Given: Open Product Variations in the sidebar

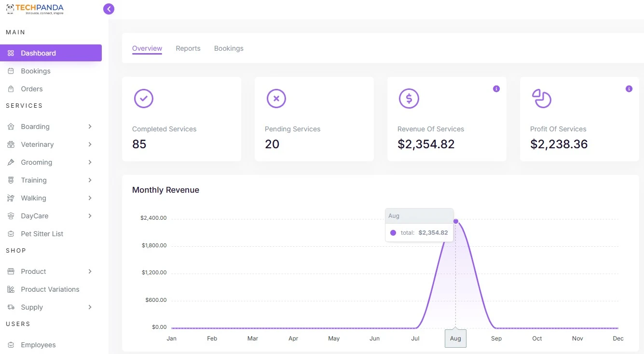Looking at the screenshot, I should (x=50, y=289).
